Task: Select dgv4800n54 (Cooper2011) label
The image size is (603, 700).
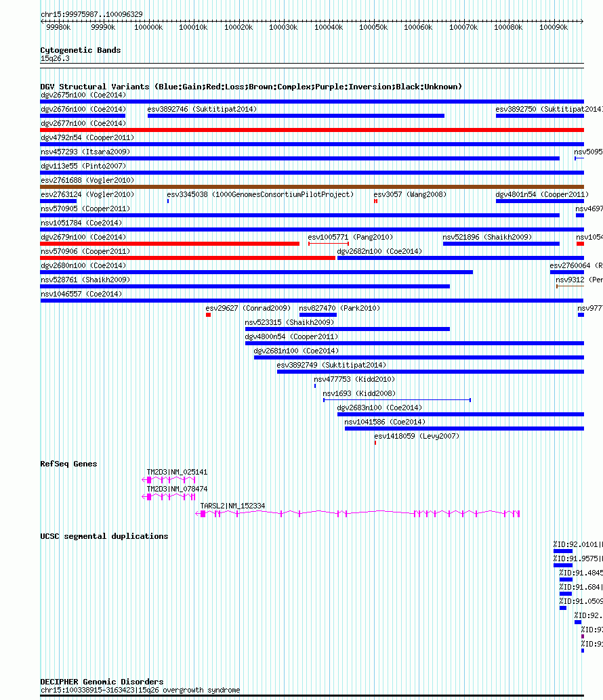Action: [291, 337]
